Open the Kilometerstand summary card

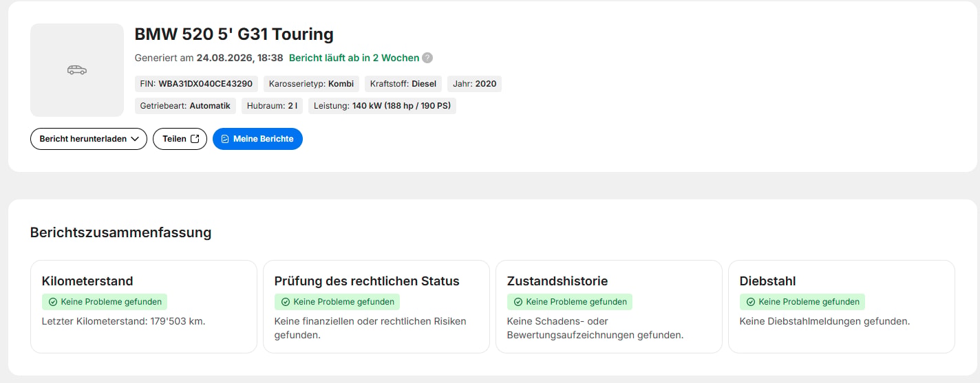click(144, 307)
